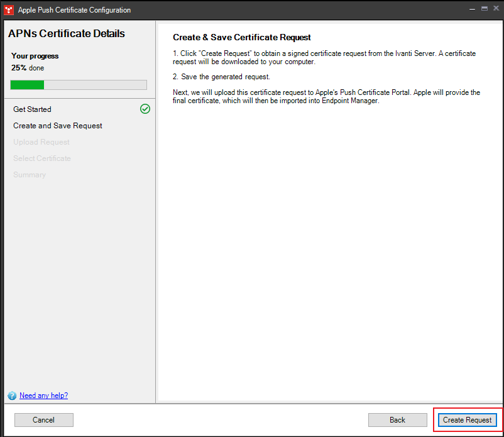The height and width of the screenshot is (437, 504).
Task: Click the green checkmark beside Get Started
Action: 145,109
